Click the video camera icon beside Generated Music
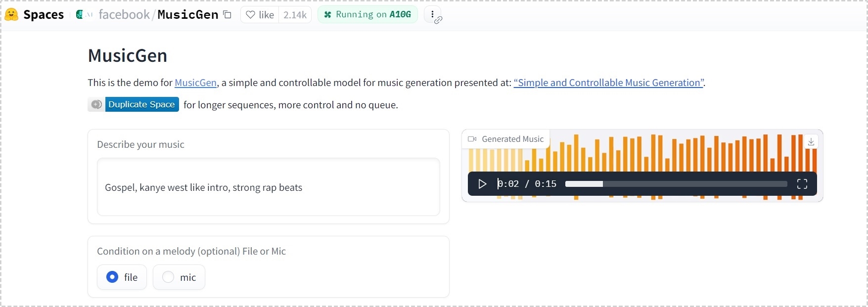Image resolution: width=868 pixels, height=307 pixels. tap(472, 139)
